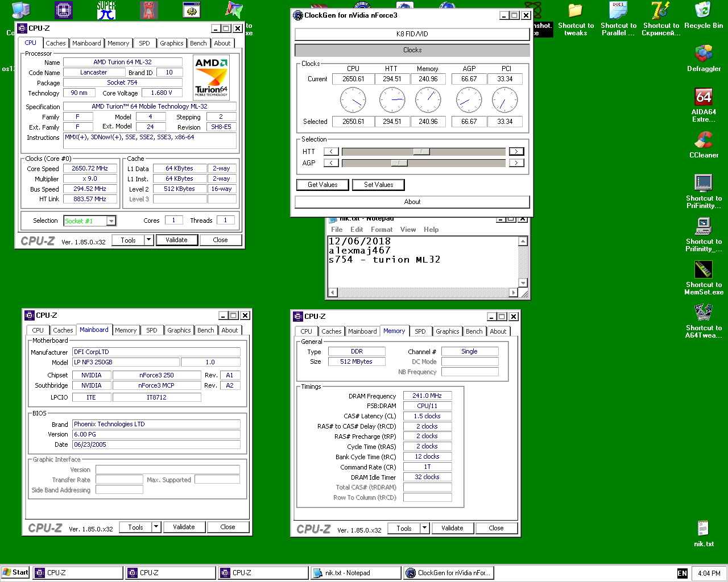The image size is (728, 582).
Task: Click the Model value LP NF3 250GB
Action: (126, 362)
